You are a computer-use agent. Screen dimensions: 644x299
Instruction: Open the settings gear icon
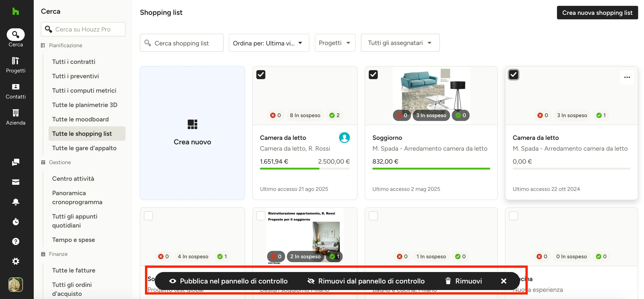pos(16,261)
